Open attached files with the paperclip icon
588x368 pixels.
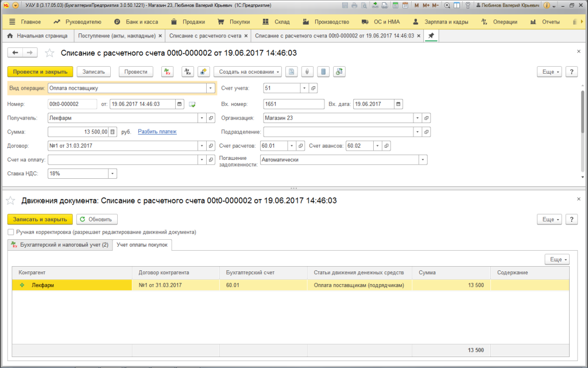click(x=307, y=72)
